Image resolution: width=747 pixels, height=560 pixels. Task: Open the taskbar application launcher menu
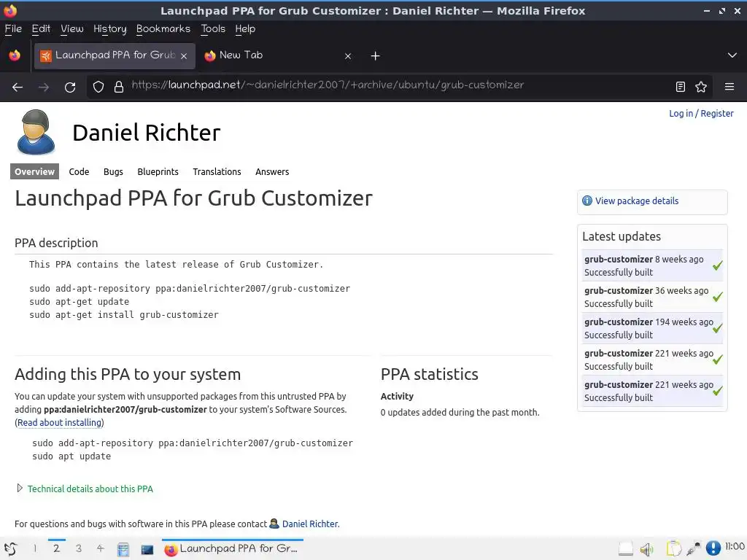[x=11, y=549]
